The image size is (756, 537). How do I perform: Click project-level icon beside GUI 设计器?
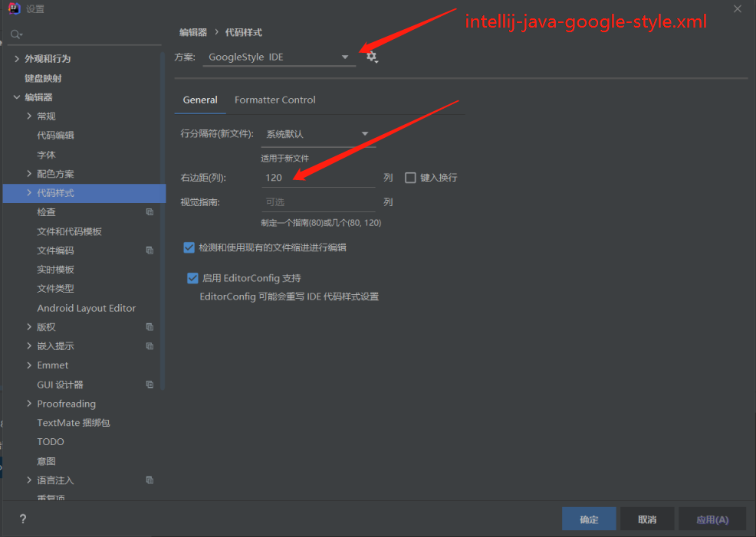pyautogui.click(x=150, y=385)
